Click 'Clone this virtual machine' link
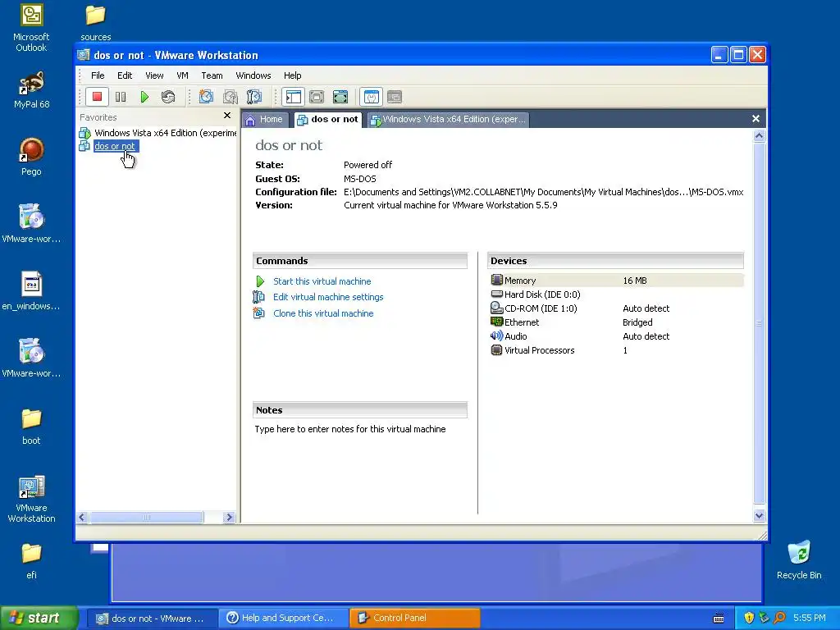The height and width of the screenshot is (630, 840). coord(323,313)
